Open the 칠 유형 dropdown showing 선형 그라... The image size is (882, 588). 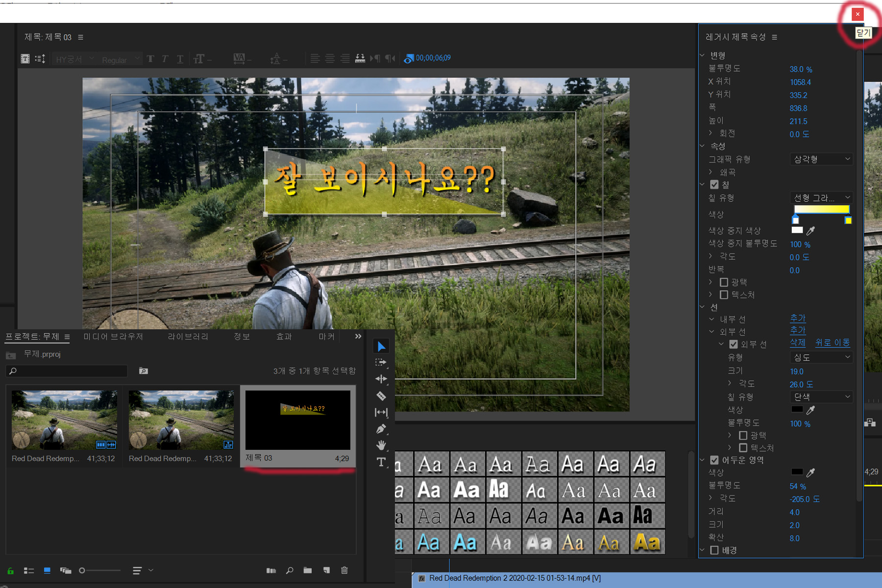click(x=821, y=197)
